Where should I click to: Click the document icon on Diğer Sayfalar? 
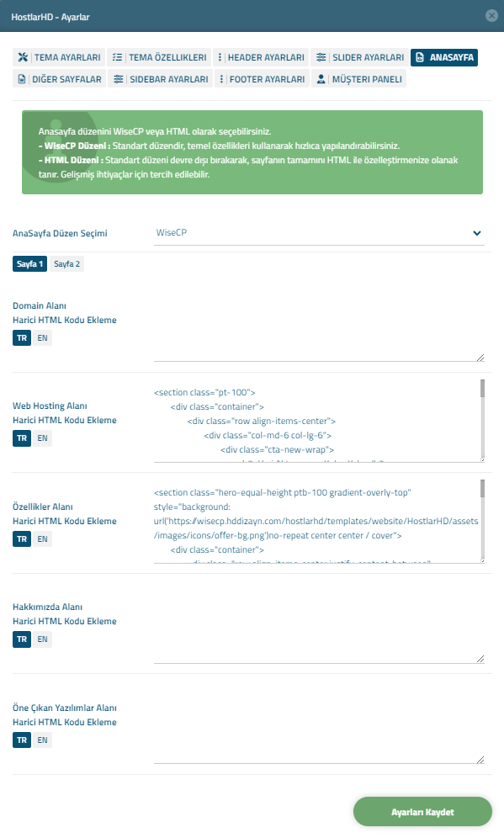pos(21,79)
